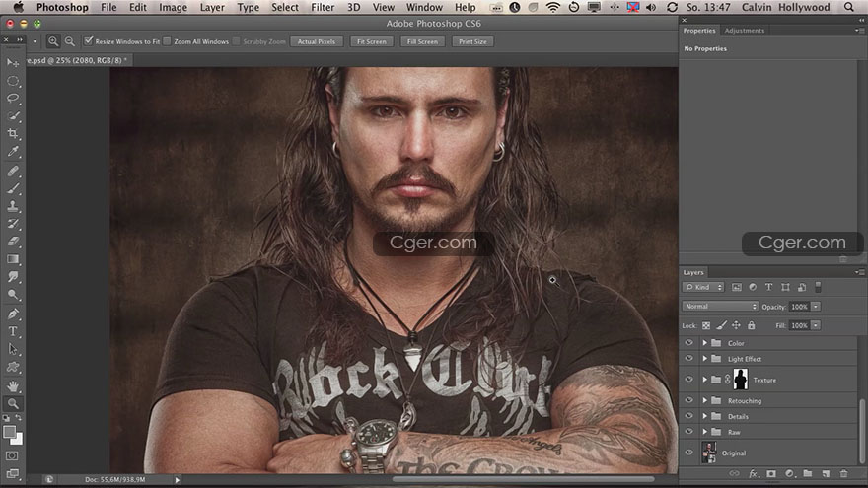Open the Kind filter dropdown
The height and width of the screenshot is (488, 868).
(x=703, y=287)
